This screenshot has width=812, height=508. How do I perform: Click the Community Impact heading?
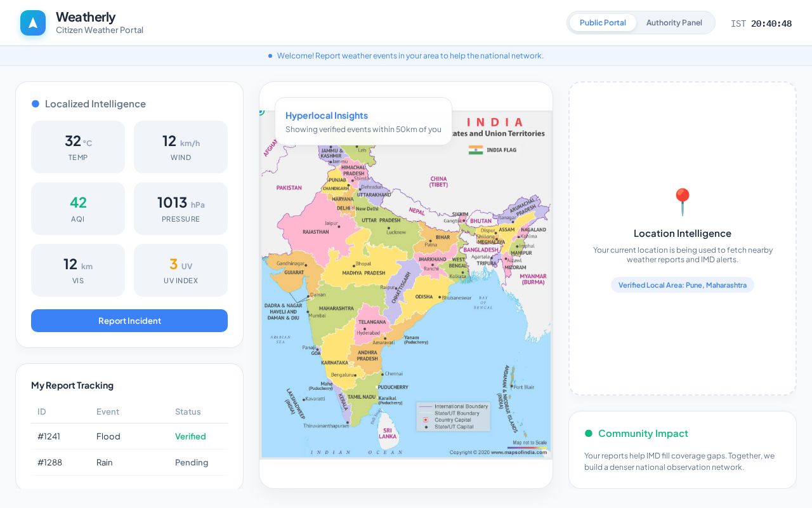coord(643,433)
